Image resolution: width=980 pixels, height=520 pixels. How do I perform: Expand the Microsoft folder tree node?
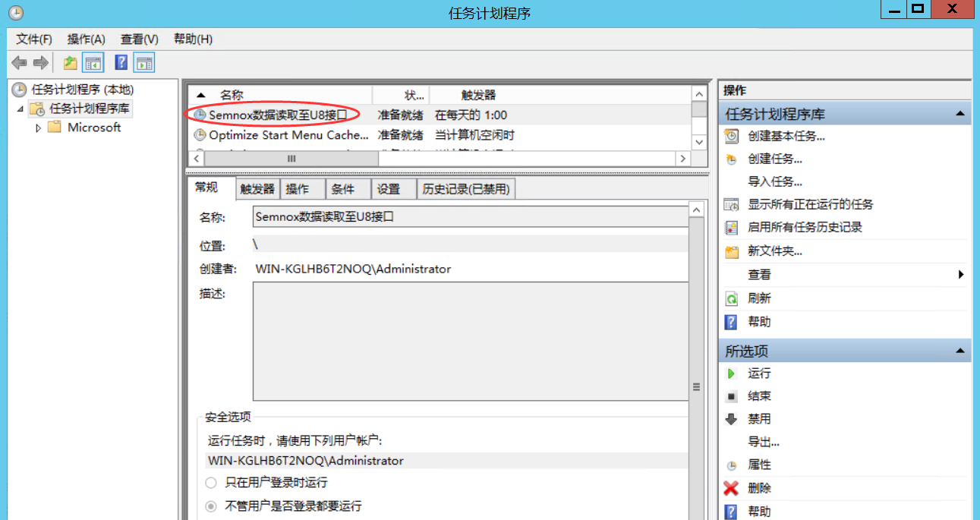[x=39, y=128]
